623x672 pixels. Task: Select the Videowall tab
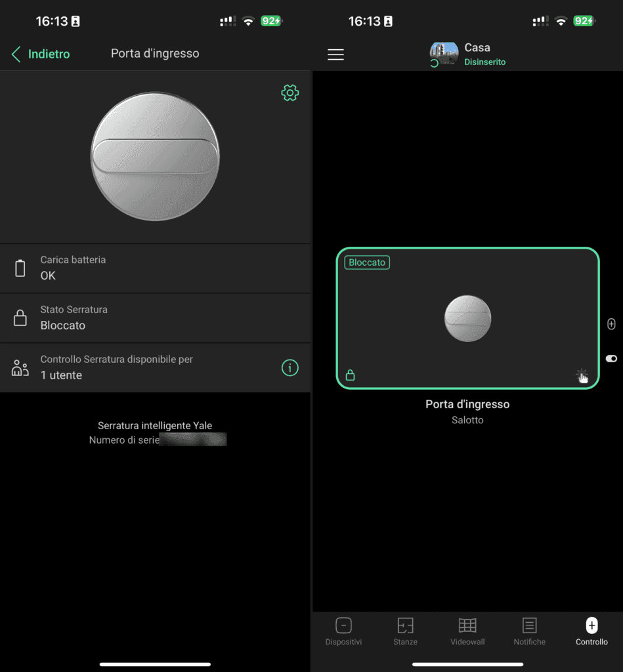coord(467,631)
